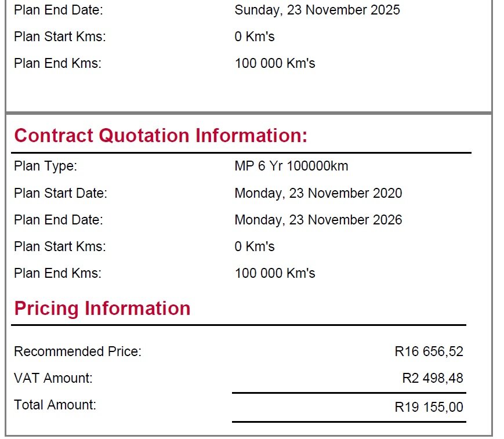Click the top Plan End Kms label
504x439 pixels.
tap(57, 63)
